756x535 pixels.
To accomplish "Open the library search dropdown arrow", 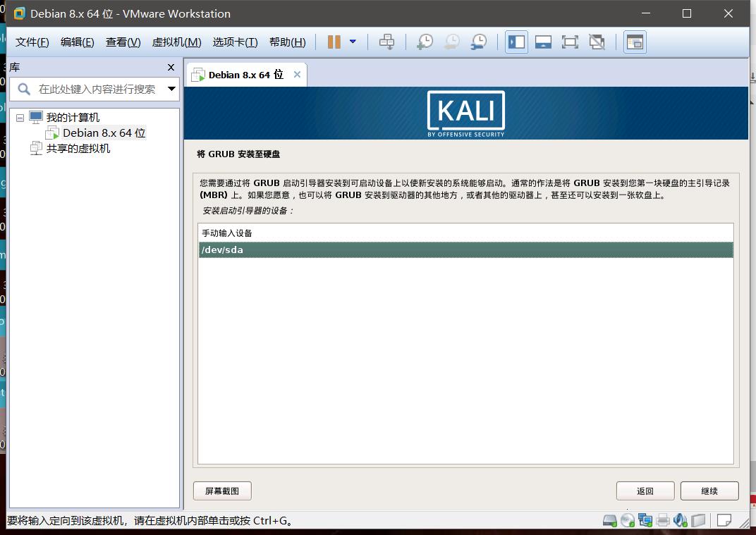I will pos(171,89).
